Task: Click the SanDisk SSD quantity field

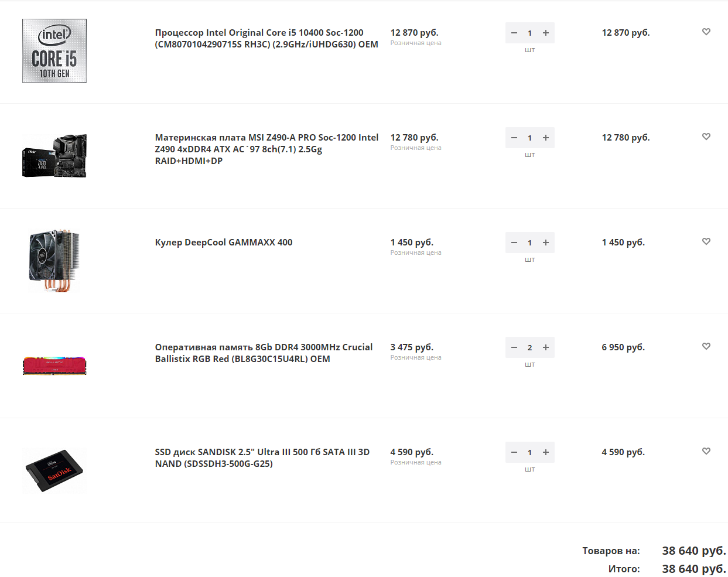Action: click(x=530, y=452)
